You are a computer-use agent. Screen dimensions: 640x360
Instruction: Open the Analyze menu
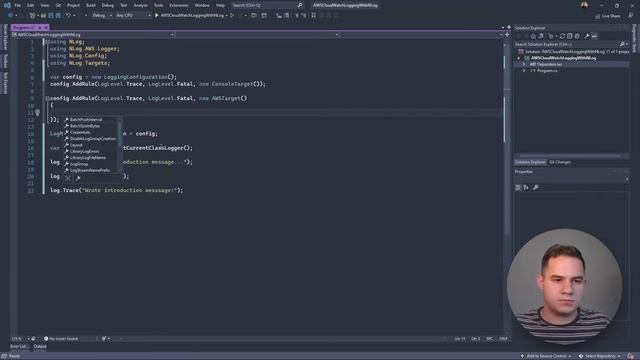pyautogui.click(x=140, y=5)
